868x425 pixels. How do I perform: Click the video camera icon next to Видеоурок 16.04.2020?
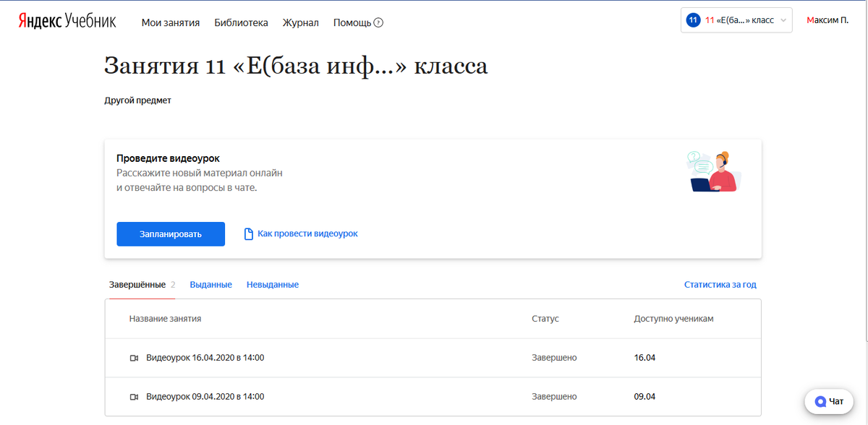(134, 357)
